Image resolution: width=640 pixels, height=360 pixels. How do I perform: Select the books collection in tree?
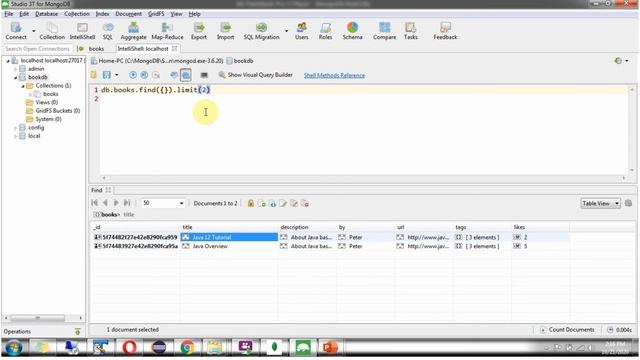[51, 94]
